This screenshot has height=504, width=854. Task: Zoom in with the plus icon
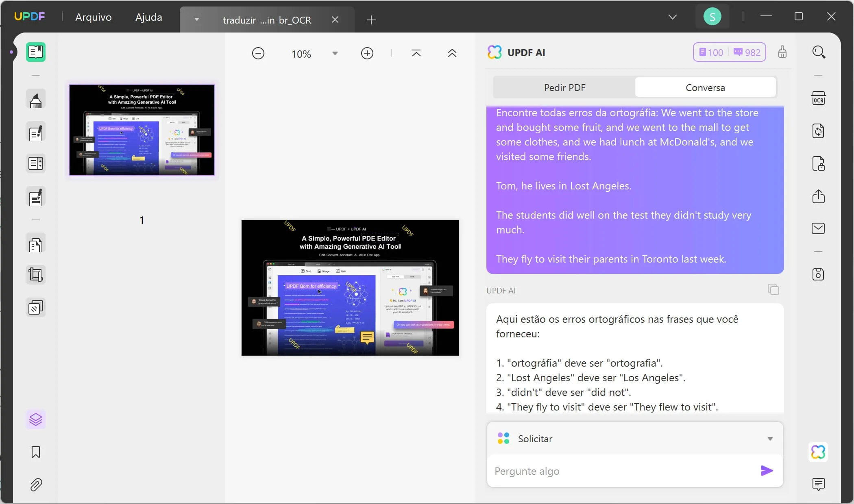point(367,53)
